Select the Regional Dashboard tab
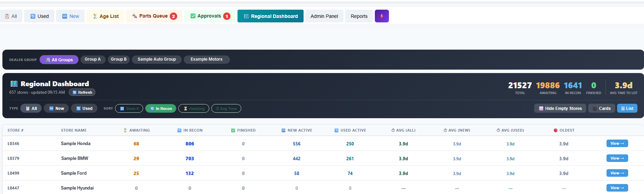The height and width of the screenshot is (194, 644). (271, 16)
